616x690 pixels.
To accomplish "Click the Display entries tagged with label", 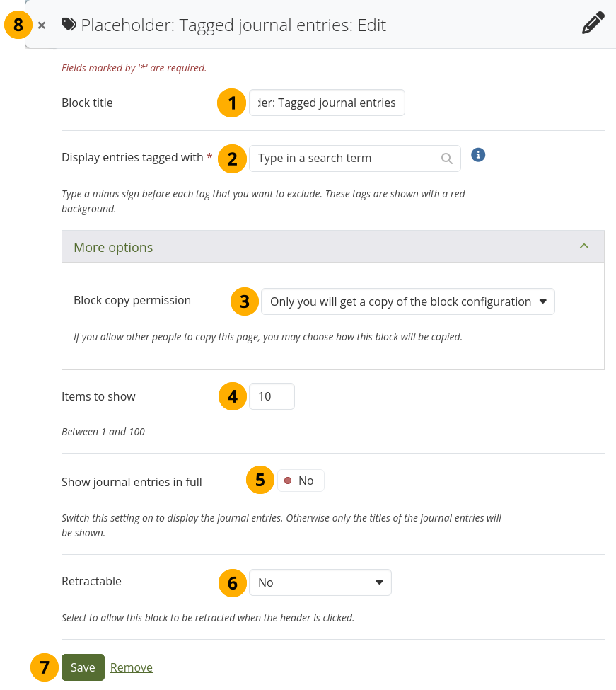I will 132,158.
